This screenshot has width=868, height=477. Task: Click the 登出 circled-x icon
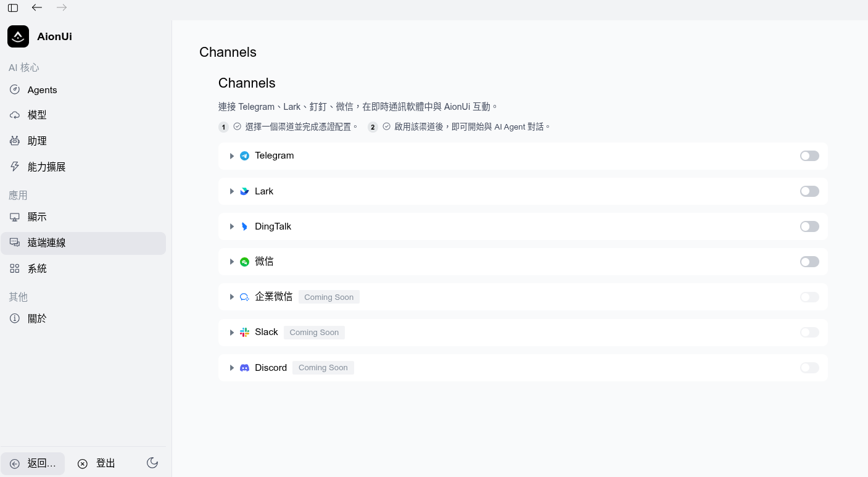click(83, 463)
